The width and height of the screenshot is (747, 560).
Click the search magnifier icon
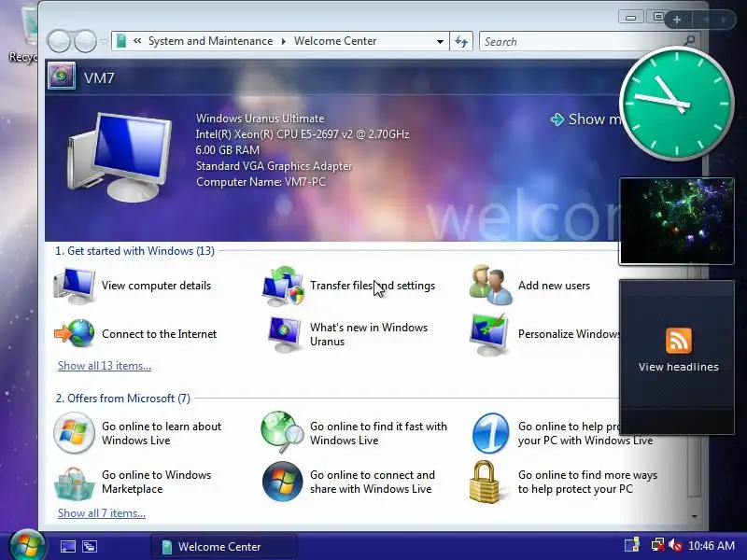[x=689, y=41]
